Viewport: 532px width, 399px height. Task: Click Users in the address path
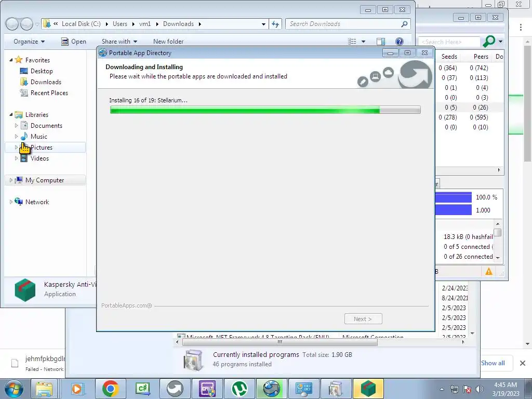[120, 24]
